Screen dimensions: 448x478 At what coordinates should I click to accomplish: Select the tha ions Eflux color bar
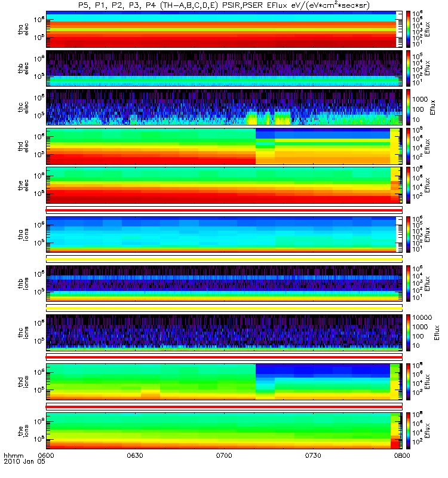pyautogui.click(x=408, y=234)
